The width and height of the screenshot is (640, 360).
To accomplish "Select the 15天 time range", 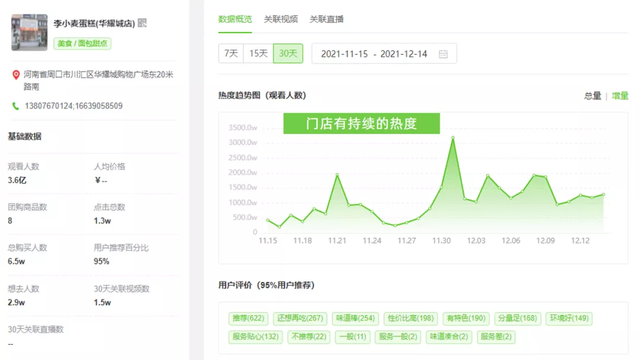I will [258, 53].
